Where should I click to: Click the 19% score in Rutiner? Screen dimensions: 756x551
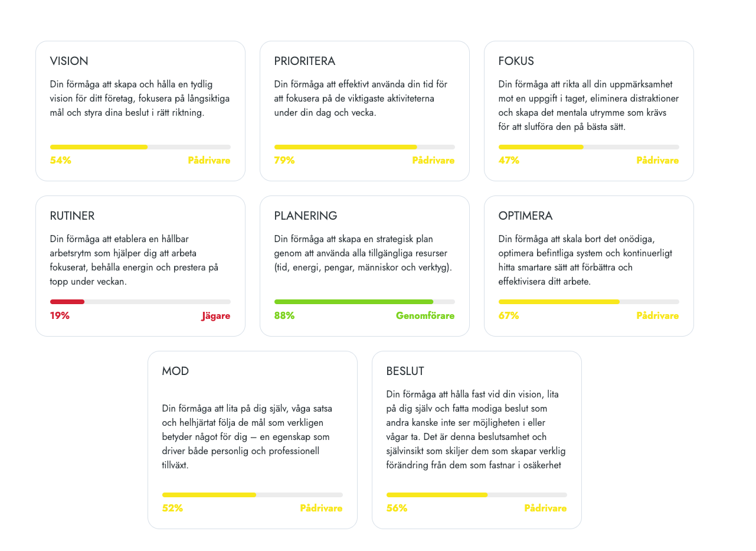click(x=60, y=316)
